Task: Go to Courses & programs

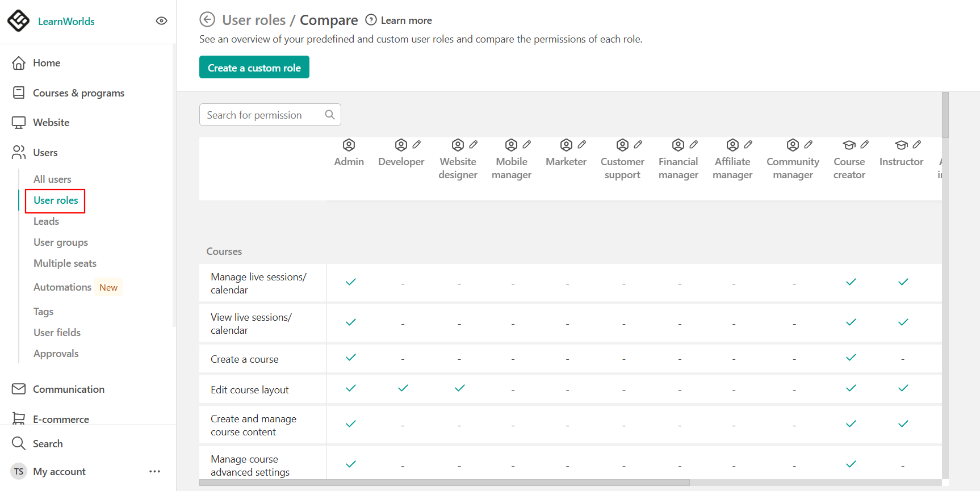Action: coord(78,93)
